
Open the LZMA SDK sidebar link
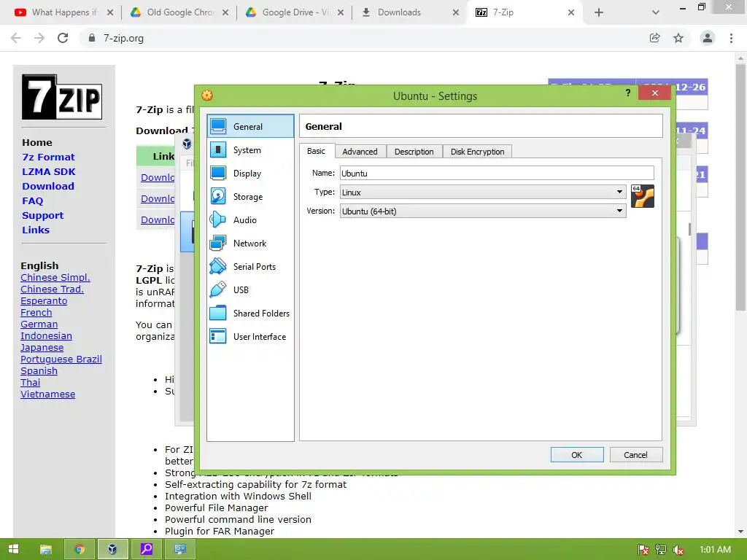[x=49, y=171]
